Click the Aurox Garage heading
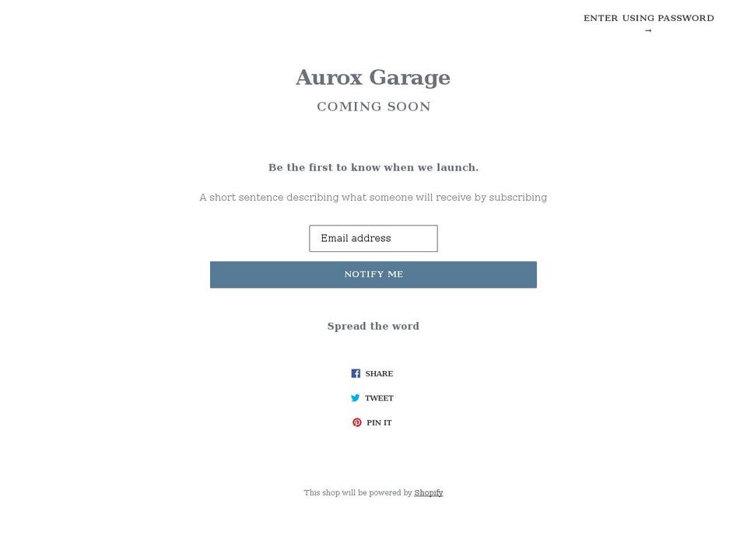 click(373, 77)
